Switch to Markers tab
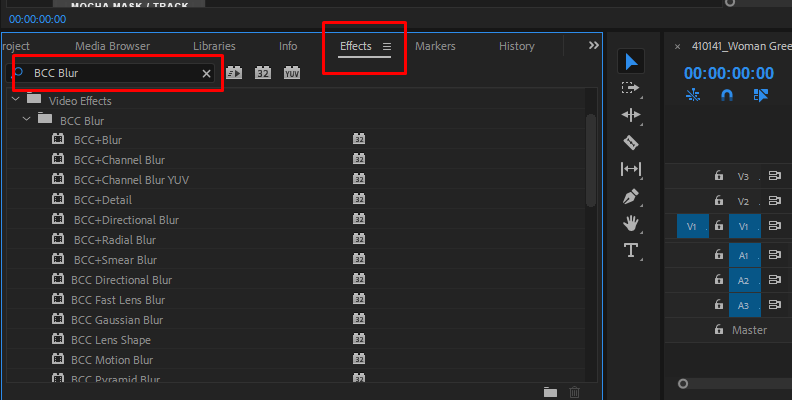 (435, 46)
